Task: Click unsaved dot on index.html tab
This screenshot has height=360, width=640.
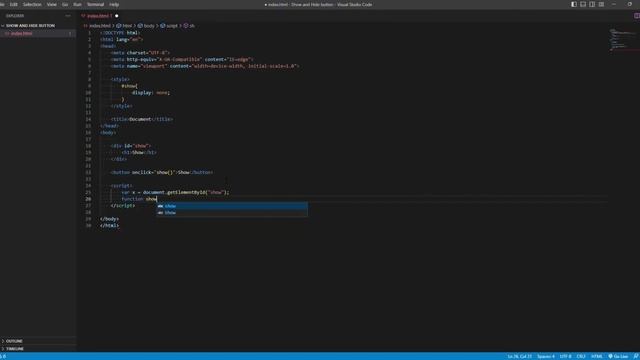Action: tap(116, 16)
